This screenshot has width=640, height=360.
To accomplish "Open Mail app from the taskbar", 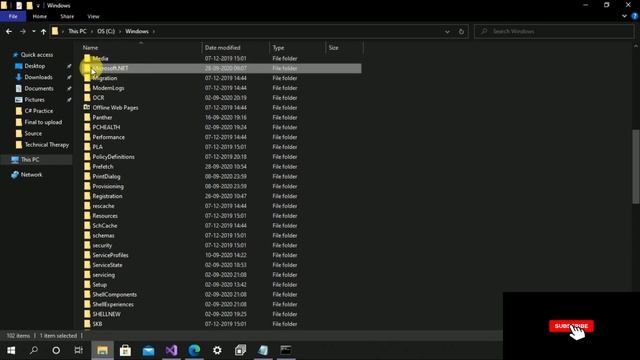I will pyautogui.click(x=149, y=350).
